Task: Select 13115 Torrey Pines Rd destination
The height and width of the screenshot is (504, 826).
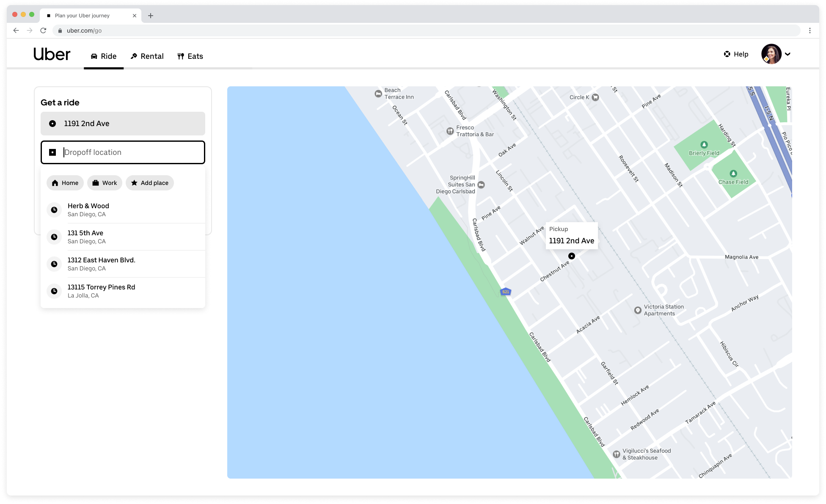Action: tap(123, 291)
